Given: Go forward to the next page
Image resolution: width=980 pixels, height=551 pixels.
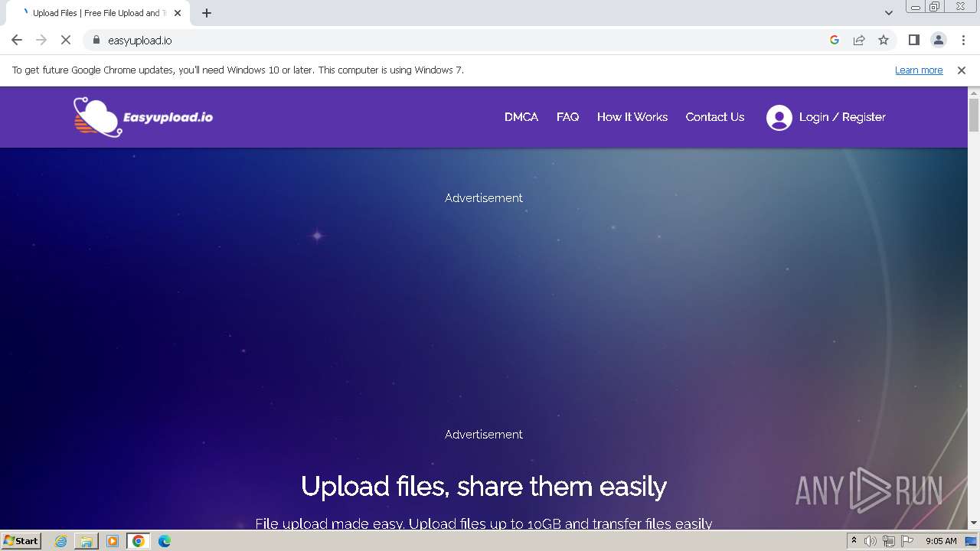Looking at the screenshot, I should pyautogui.click(x=41, y=40).
